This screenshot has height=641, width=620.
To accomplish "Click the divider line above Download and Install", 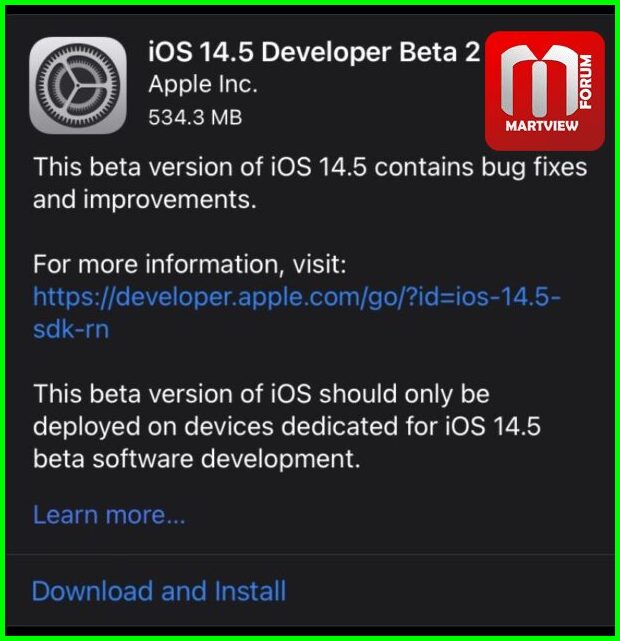I will [310, 554].
